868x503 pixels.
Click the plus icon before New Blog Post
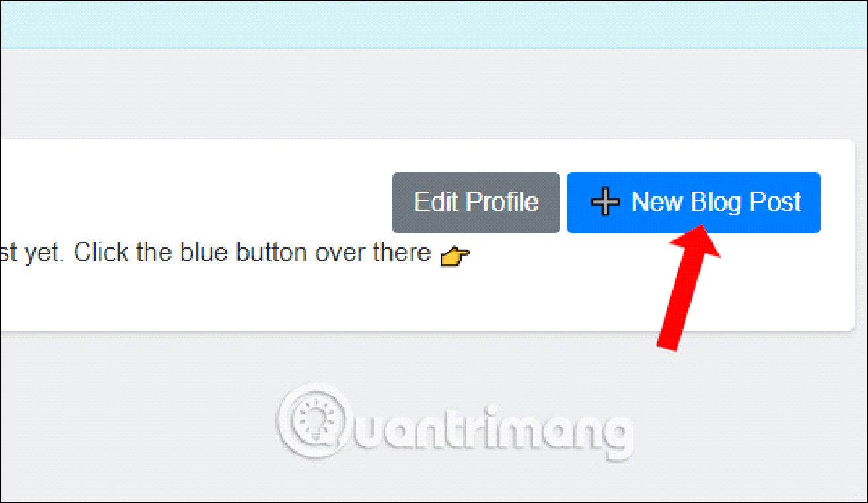pyautogui.click(x=605, y=202)
